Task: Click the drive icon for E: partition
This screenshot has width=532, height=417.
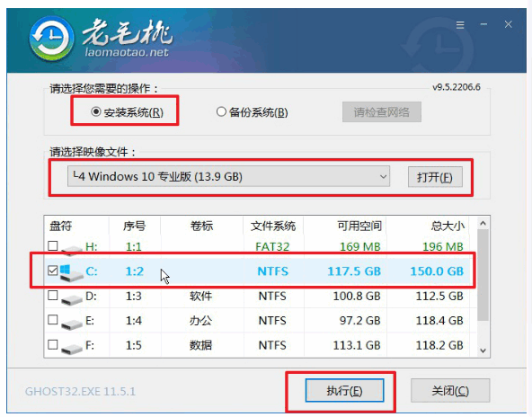Action: point(72,324)
